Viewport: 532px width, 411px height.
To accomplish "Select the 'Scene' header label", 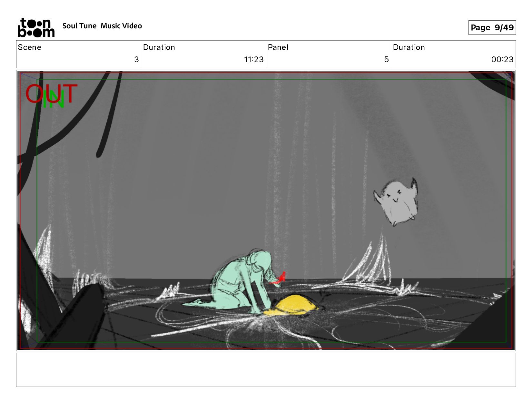I will tap(30, 47).
